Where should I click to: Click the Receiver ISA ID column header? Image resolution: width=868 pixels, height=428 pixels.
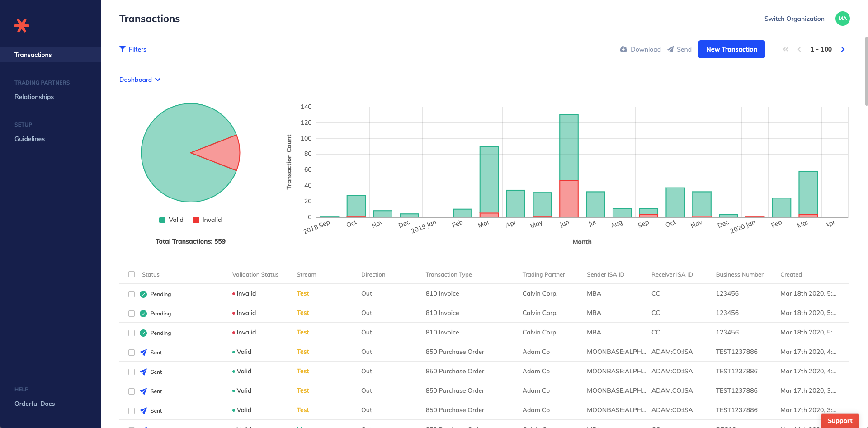(x=672, y=274)
